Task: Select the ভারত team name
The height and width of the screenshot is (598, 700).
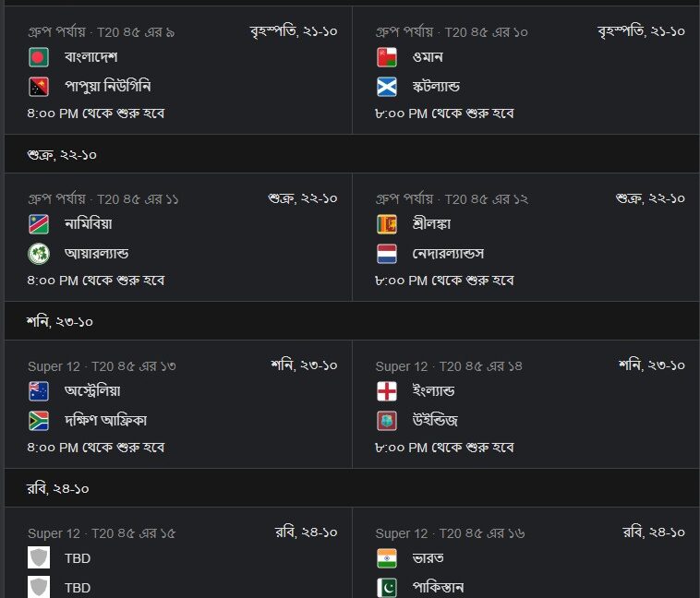Action: pos(428,558)
